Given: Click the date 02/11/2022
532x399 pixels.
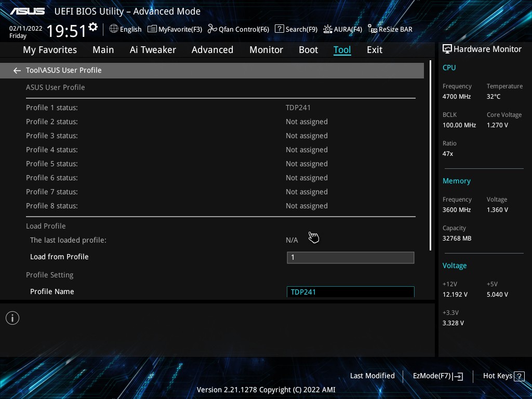Looking at the screenshot, I should click(x=26, y=29).
